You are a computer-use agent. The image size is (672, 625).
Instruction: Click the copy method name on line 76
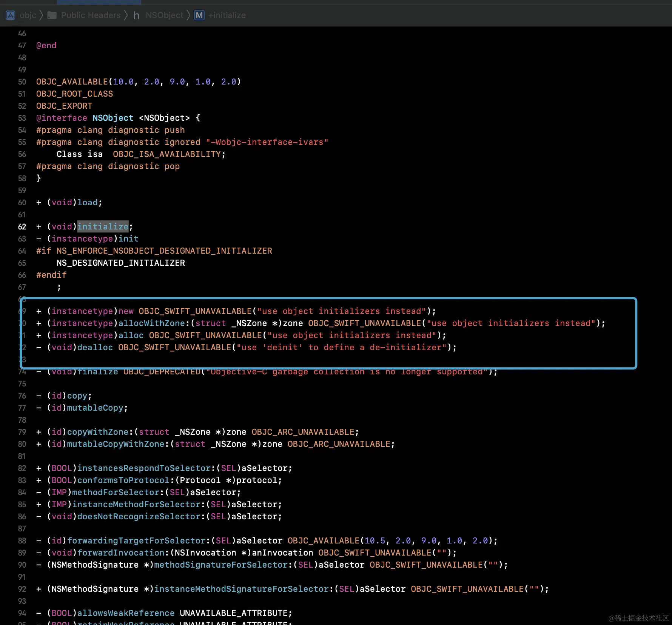tap(77, 396)
